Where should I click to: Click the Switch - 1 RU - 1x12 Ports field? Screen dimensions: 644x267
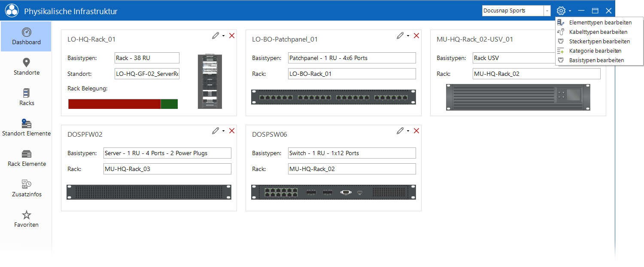[x=352, y=153]
